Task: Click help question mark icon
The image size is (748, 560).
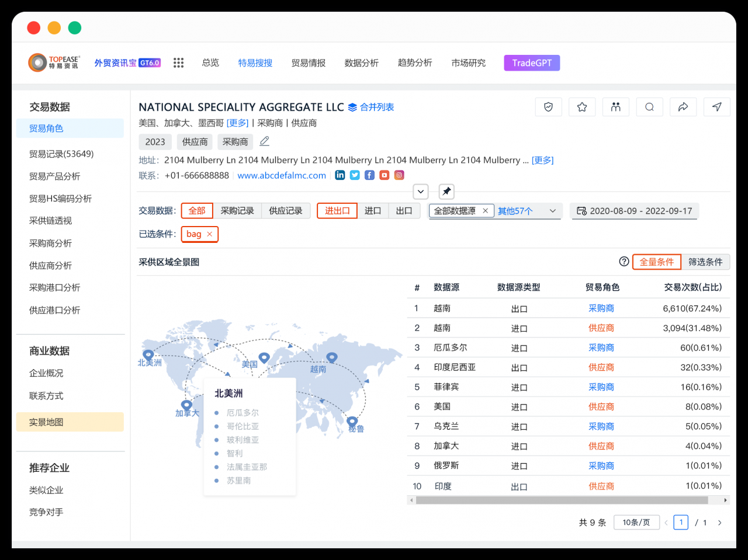Action: 624,262
